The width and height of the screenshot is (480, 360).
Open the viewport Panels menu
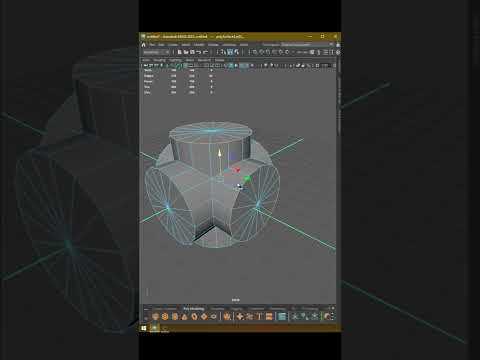219,60
